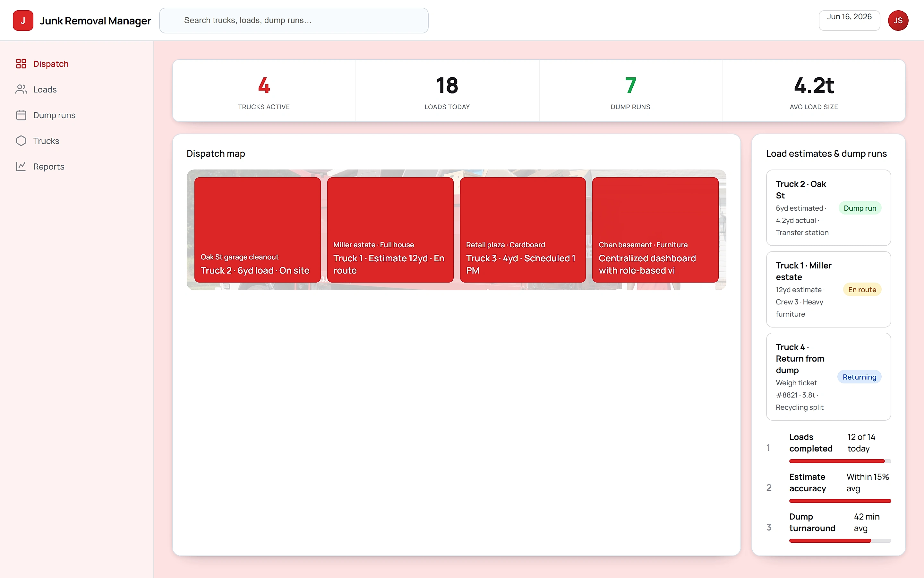The image size is (924, 578).
Task: Select the Loads Today stat tile
Action: [x=447, y=91]
